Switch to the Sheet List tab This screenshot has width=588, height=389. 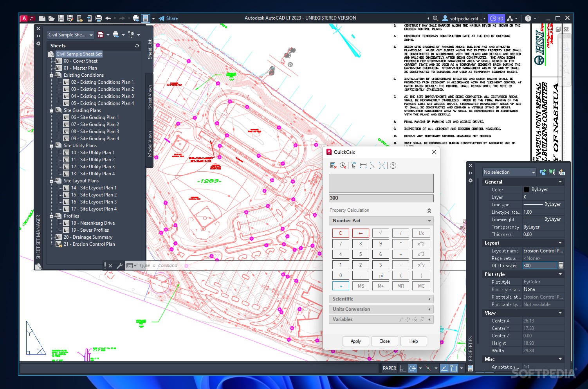[x=150, y=49]
